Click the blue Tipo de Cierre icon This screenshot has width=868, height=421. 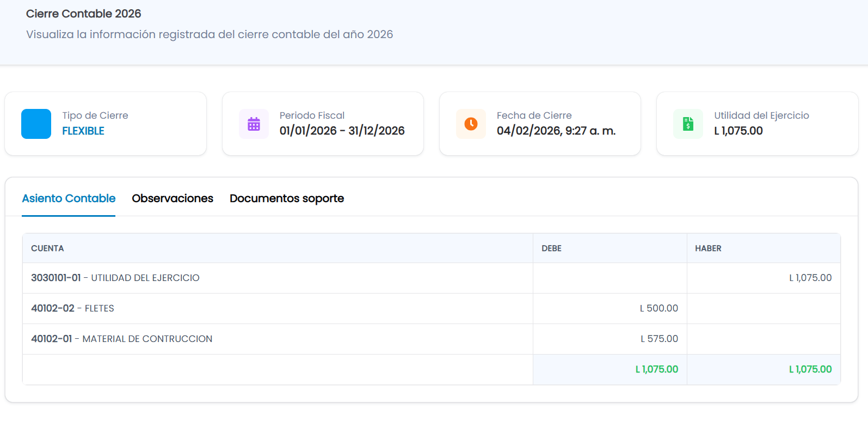(36, 124)
